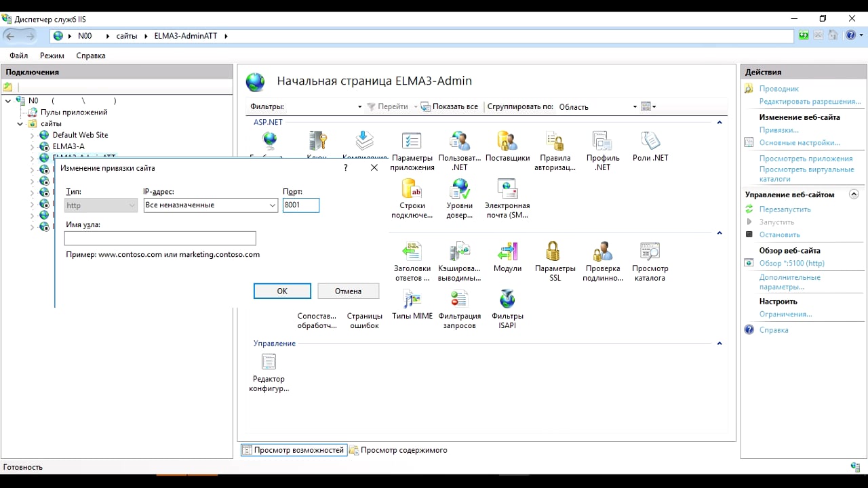Image resolution: width=868 pixels, height=488 pixels.
Task: Collapse the ASP.NET group section
Action: pos(719,123)
